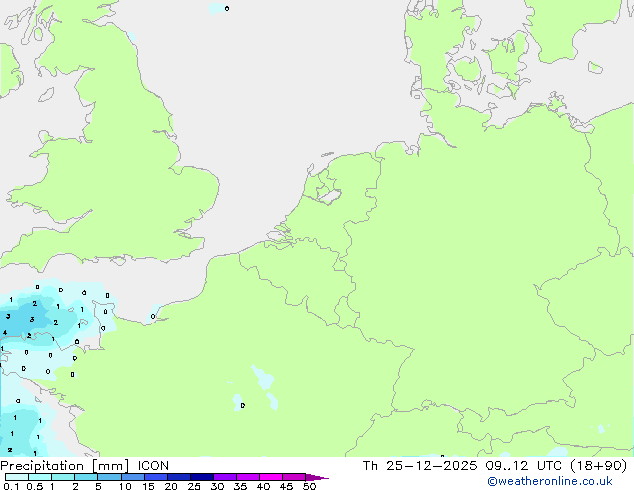Viewport: 634px width, 490px height.
Task: Click the '20' legend scale label
Action: (171, 486)
